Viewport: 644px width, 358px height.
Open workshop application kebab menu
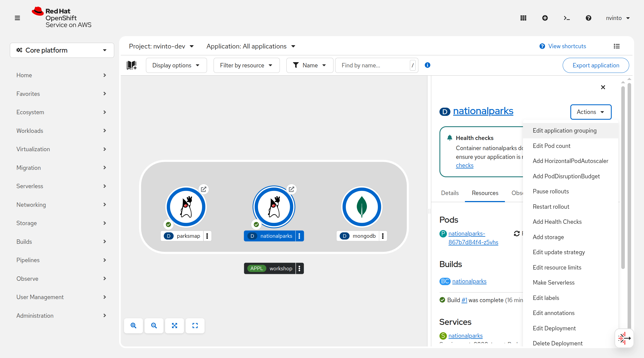pos(300,268)
